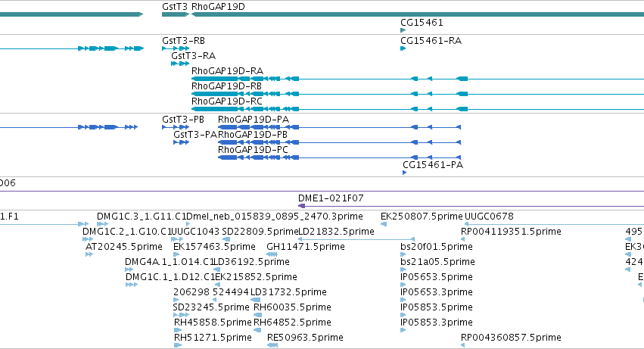Click the GstT3-PB protein label
Screen dimensions: 644x349
pos(183,120)
